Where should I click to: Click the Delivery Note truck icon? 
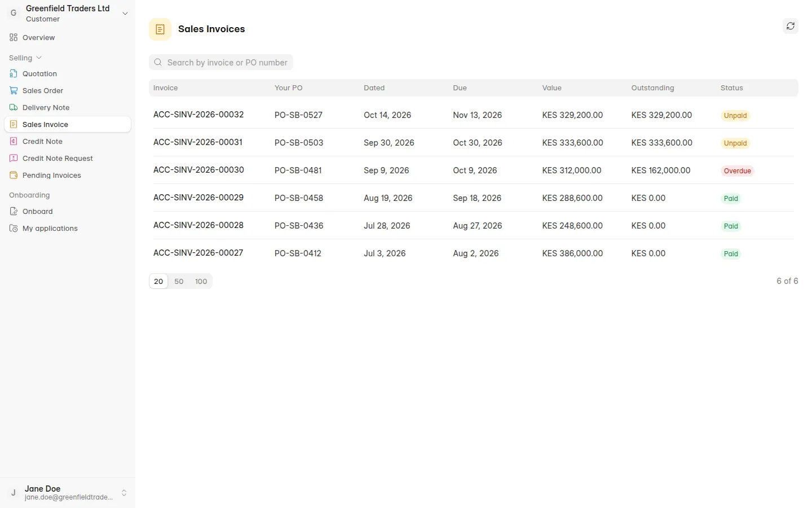coord(14,108)
